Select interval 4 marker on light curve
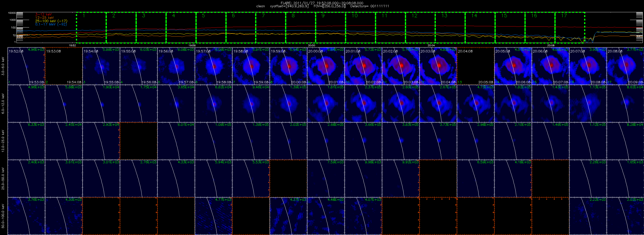Screen dimensions: 644x235 click(181, 27)
